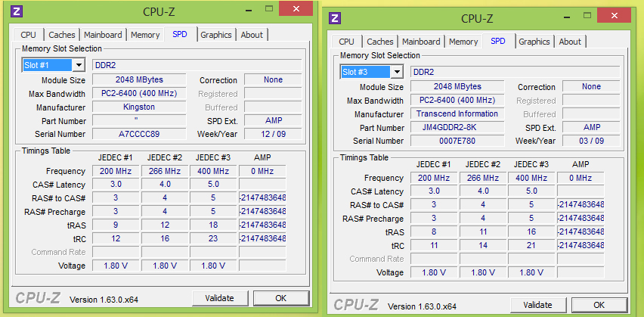Click the CPU-Z logo icon in left window title bar

click(17, 11)
